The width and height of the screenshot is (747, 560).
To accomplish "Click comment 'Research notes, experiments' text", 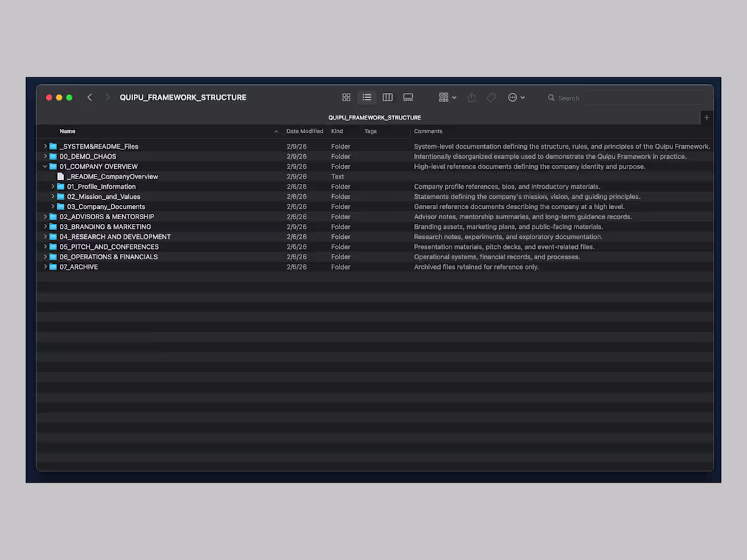I will 508,237.
